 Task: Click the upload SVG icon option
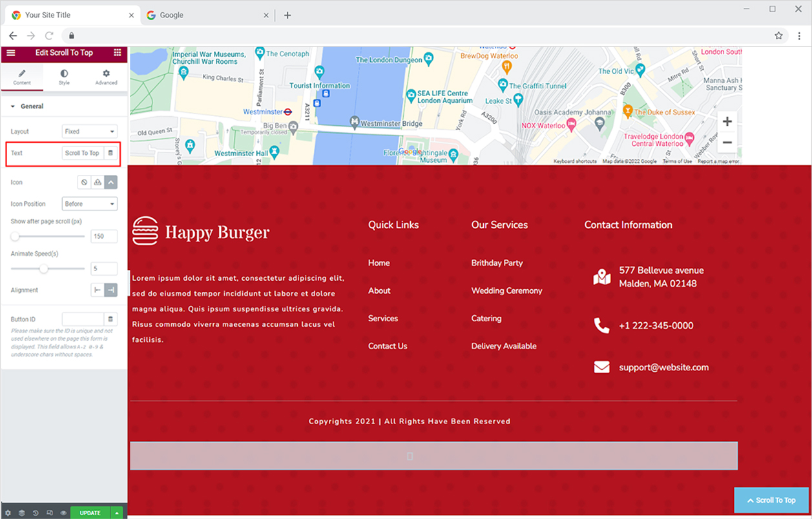pos(98,183)
